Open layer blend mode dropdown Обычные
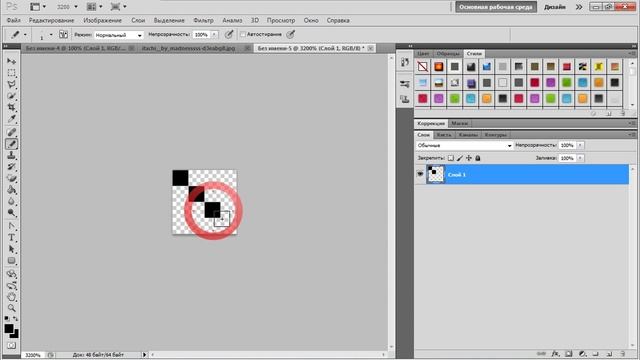The width and height of the screenshot is (640, 360). click(464, 146)
